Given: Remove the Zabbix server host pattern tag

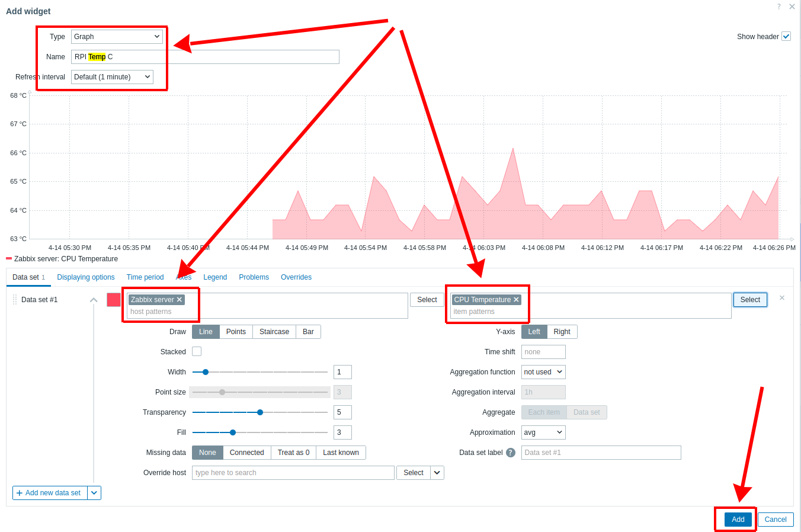Looking at the screenshot, I should (x=178, y=299).
